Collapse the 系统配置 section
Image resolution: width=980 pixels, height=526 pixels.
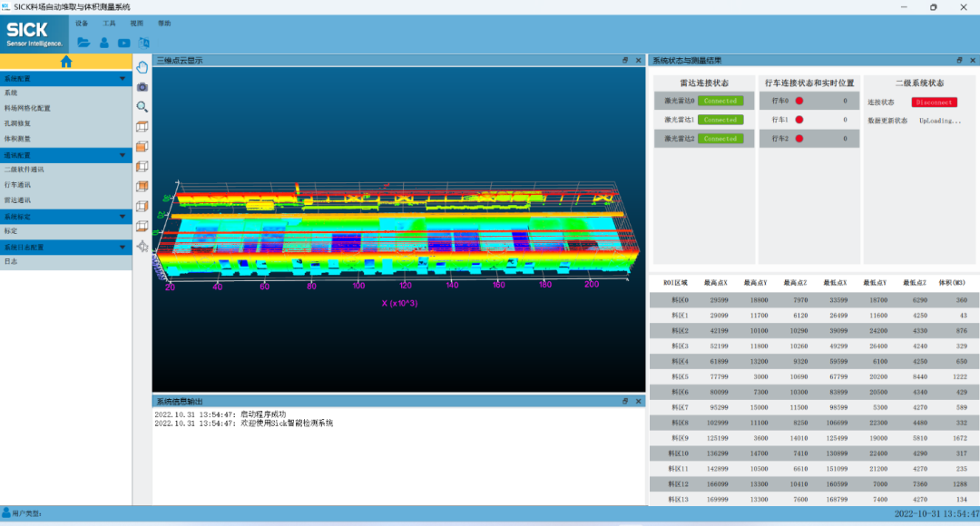coord(122,79)
